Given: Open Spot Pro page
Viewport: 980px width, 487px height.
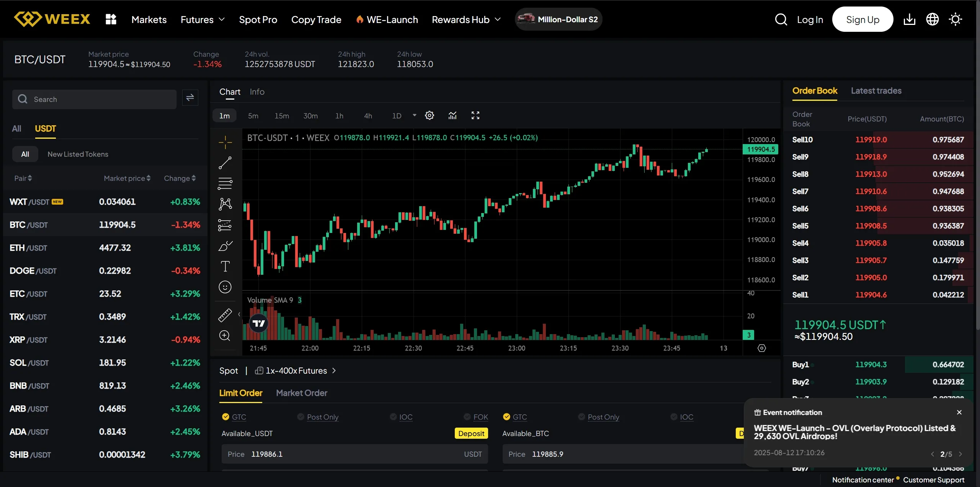Looking at the screenshot, I should 258,20.
